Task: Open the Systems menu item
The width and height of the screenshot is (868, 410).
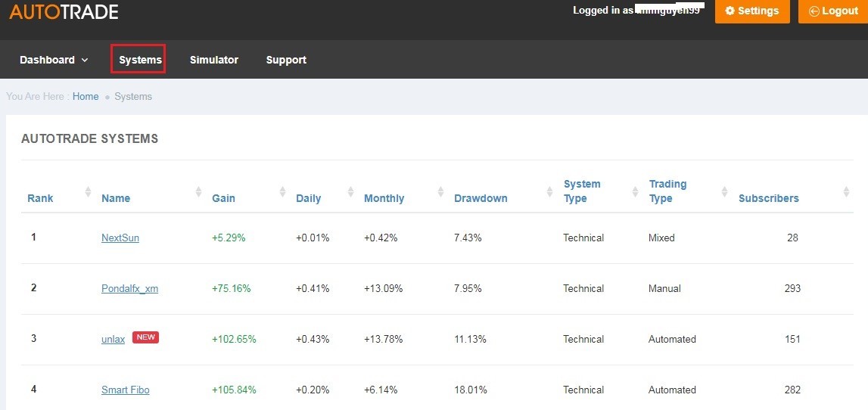Action: (x=140, y=60)
